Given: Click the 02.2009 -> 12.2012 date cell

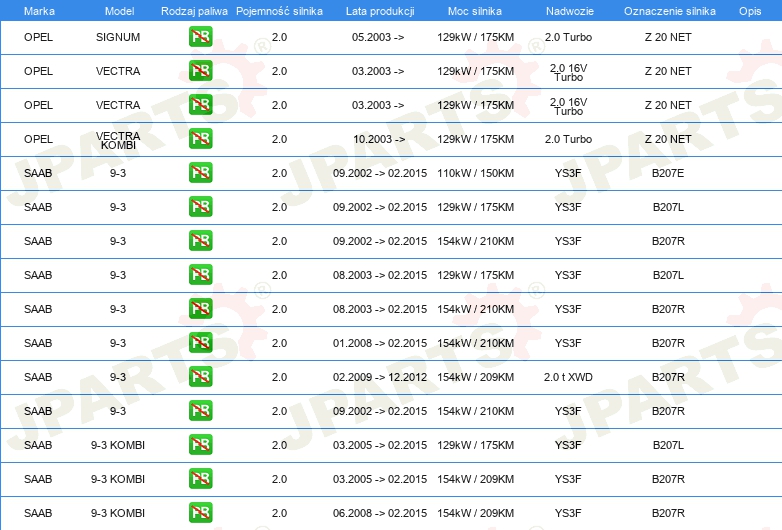Looking at the screenshot, I should [x=380, y=377].
